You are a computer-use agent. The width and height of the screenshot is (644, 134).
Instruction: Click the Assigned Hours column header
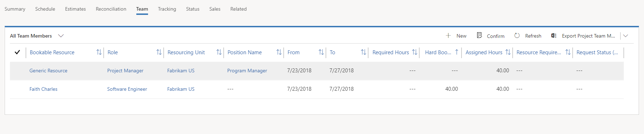484,52
